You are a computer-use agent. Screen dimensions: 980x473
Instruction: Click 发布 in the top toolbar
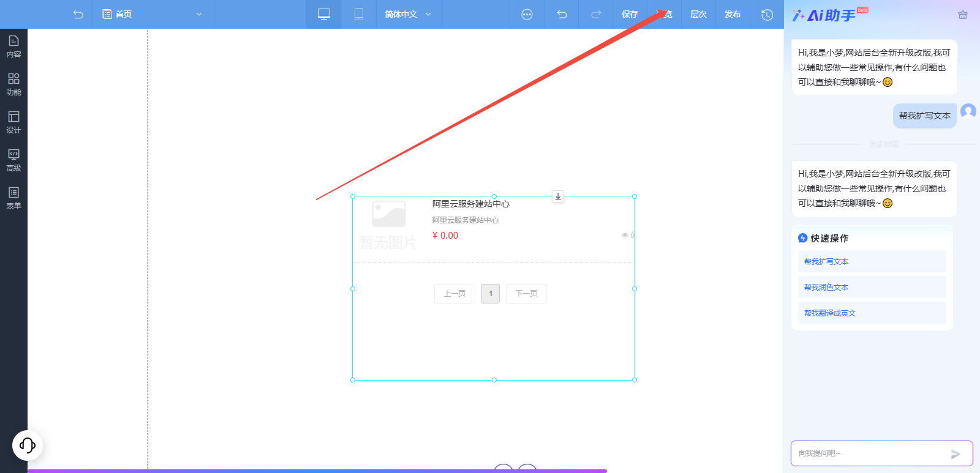733,14
